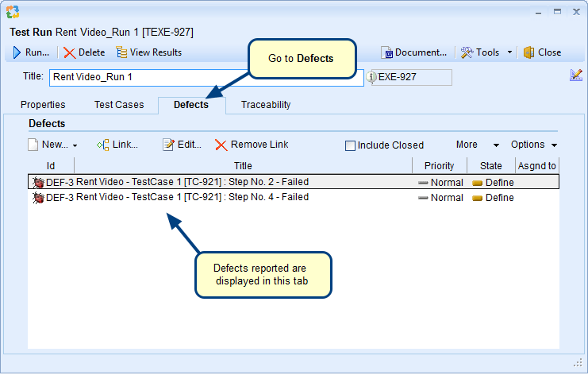This screenshot has height=375, width=588.
Task: Open the Options dropdown
Action: pos(554,145)
